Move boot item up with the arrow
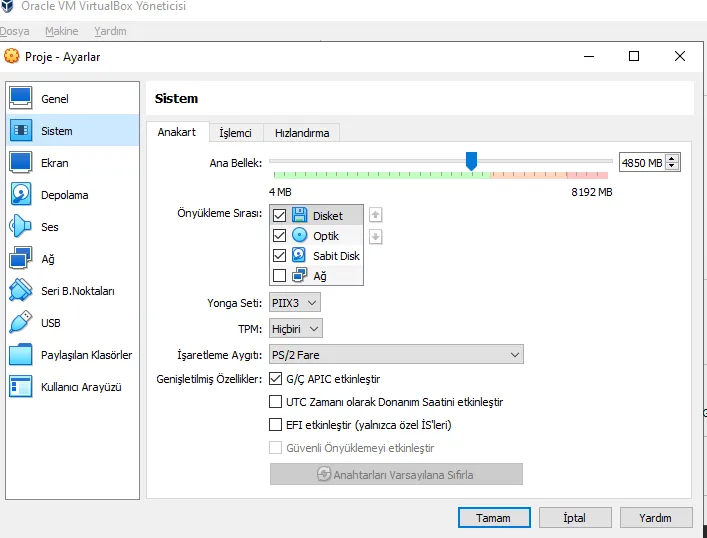The width and height of the screenshot is (707, 538). click(x=375, y=215)
